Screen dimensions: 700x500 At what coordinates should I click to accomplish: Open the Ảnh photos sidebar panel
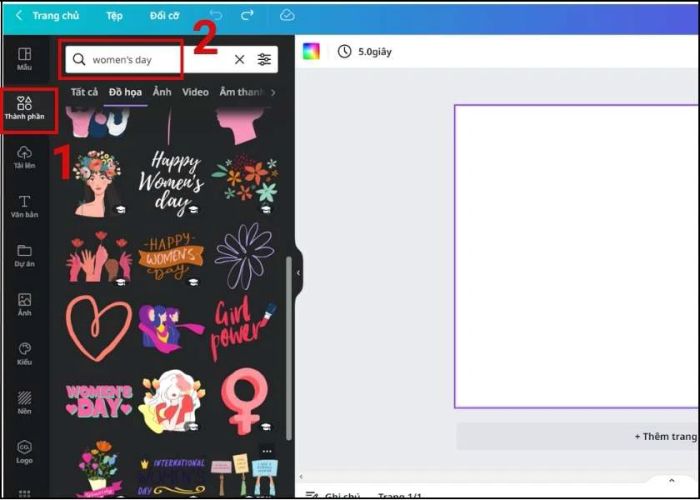pos(25,304)
